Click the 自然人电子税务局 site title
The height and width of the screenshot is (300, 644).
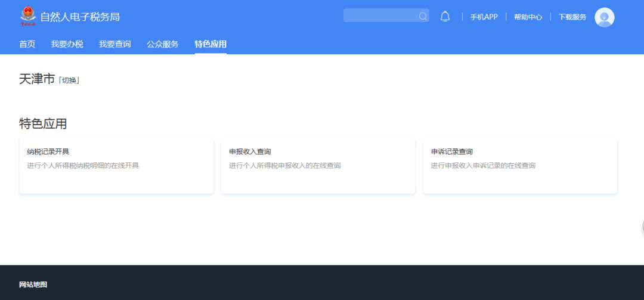coord(80,17)
